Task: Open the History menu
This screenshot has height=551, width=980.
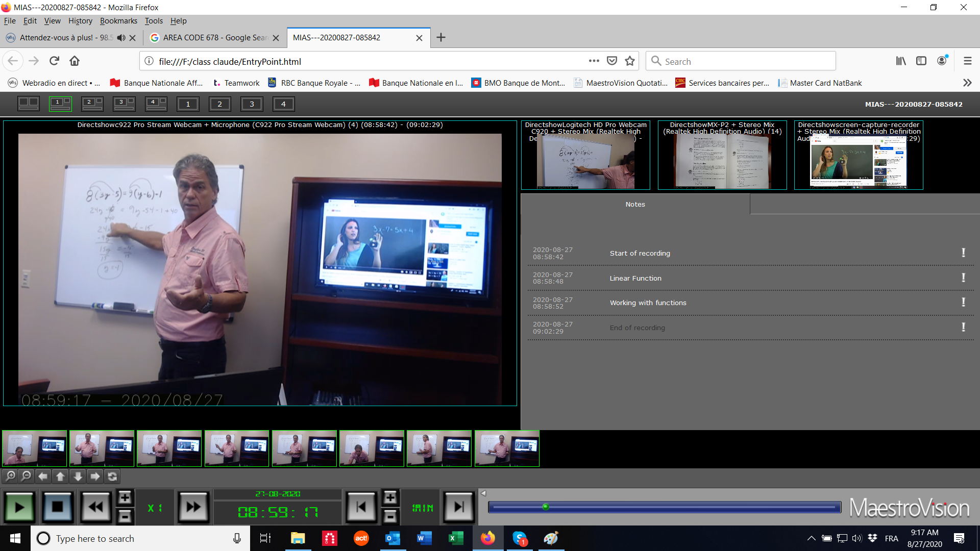Action: coord(80,21)
